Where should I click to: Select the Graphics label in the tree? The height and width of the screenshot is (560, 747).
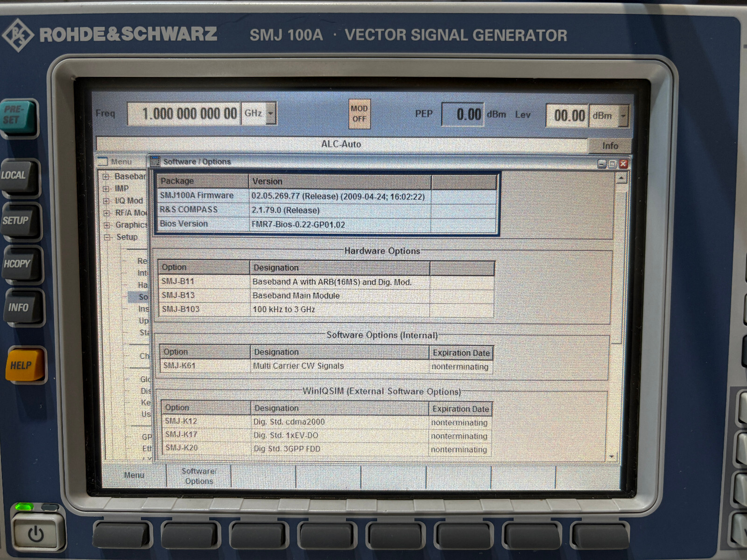pyautogui.click(x=131, y=225)
